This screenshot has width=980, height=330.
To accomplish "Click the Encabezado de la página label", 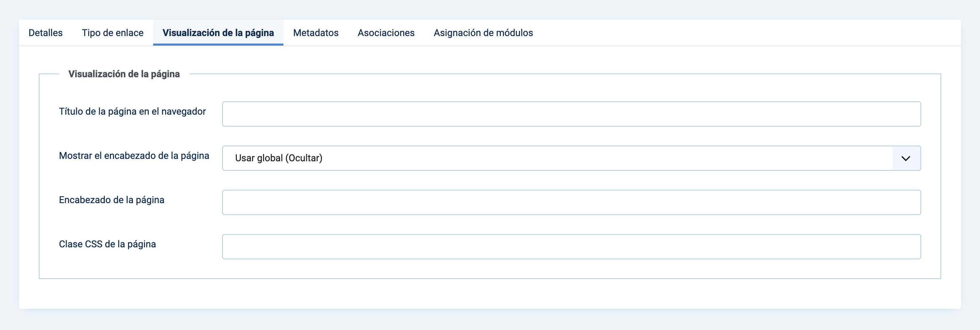I will 112,200.
